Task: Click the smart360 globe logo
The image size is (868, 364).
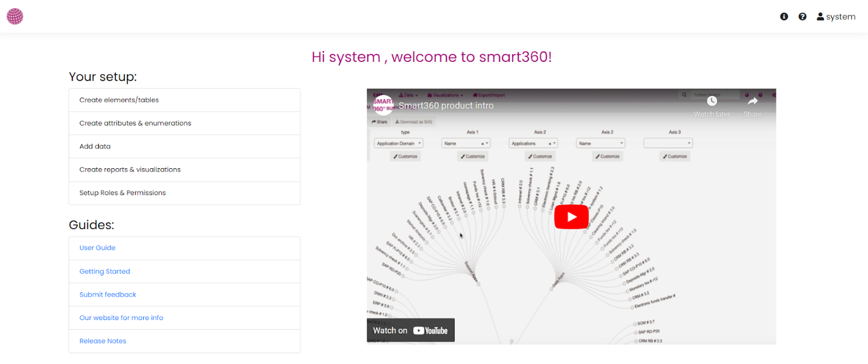Action: tap(15, 16)
